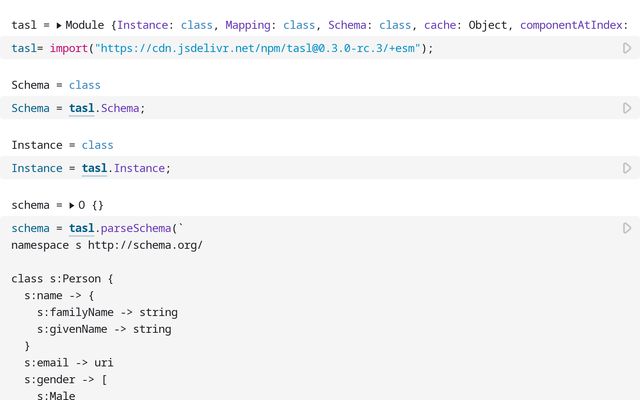Click 'Mapping: class' in the Module output
This screenshot has height=400, width=640.
[x=270, y=25]
